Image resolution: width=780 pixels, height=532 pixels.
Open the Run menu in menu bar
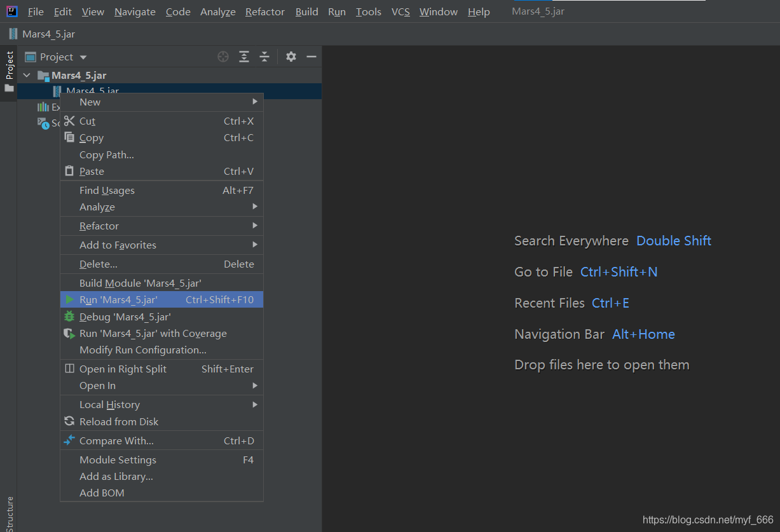337,11
